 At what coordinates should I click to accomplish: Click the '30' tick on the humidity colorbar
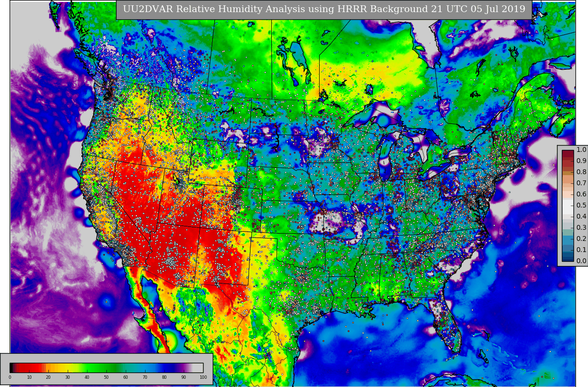coord(68,377)
